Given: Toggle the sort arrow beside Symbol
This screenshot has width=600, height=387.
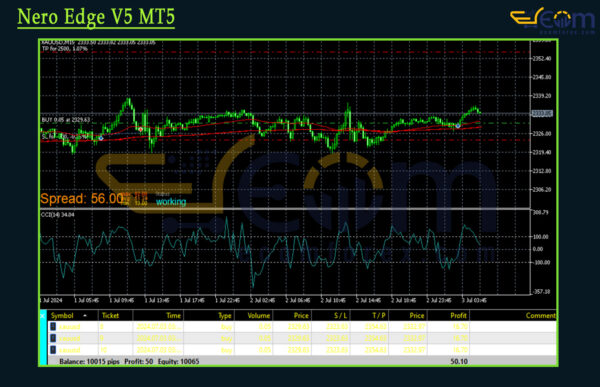Looking at the screenshot, I should click(85, 315).
